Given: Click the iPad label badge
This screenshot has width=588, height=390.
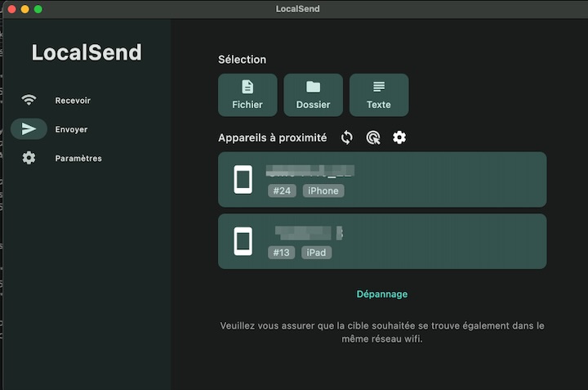Looking at the screenshot, I should click(x=316, y=253).
